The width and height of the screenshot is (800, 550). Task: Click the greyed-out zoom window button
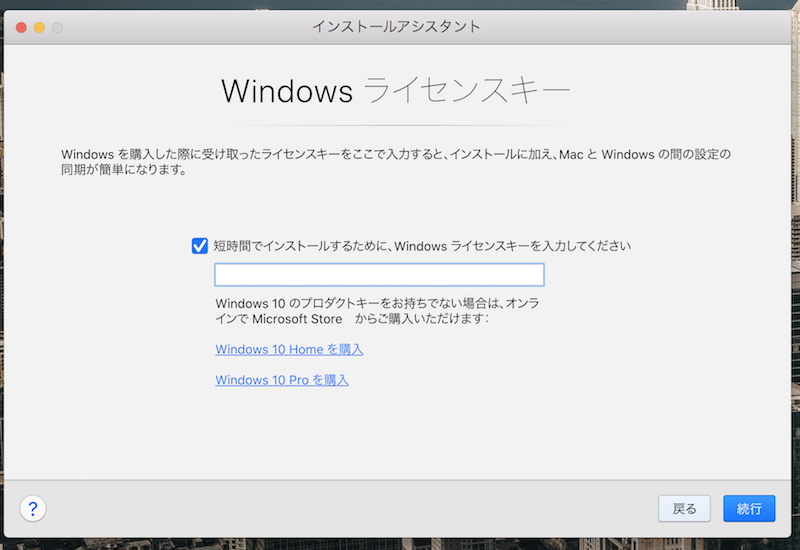point(57,27)
